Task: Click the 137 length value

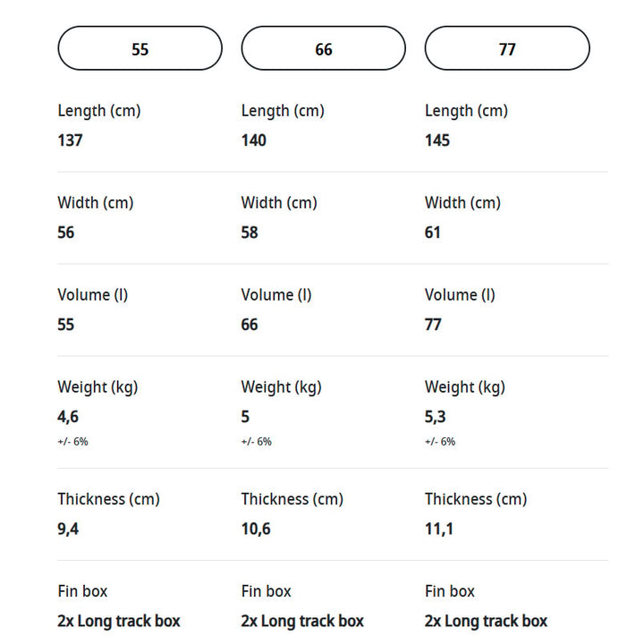Action: pos(70,140)
